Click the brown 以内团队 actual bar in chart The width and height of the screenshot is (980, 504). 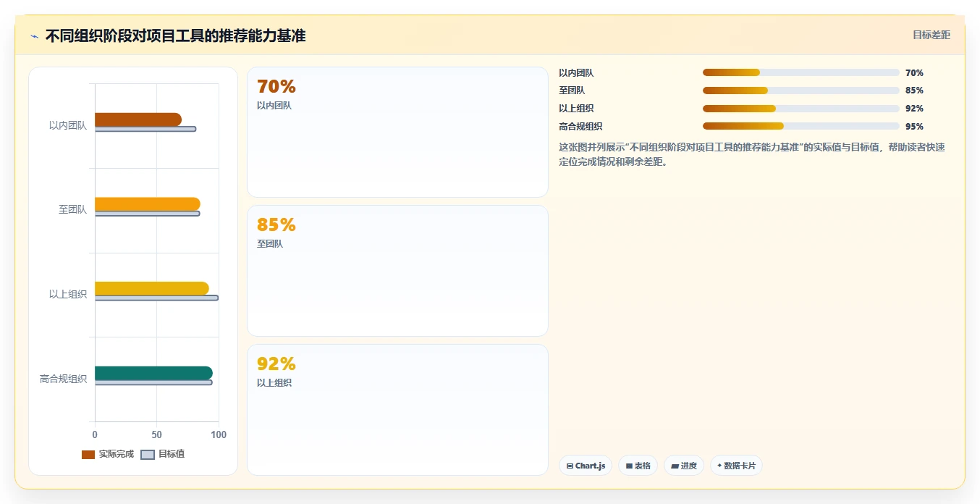click(x=138, y=119)
